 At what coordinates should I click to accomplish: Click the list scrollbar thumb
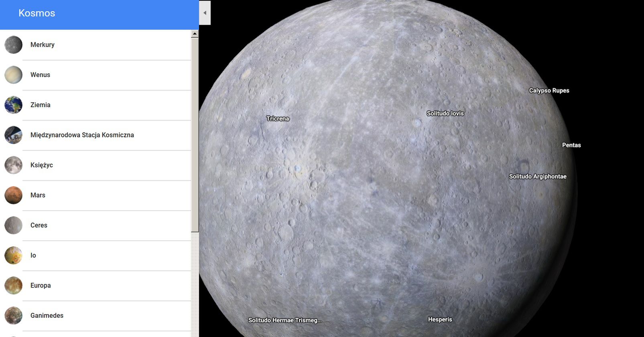(195, 135)
